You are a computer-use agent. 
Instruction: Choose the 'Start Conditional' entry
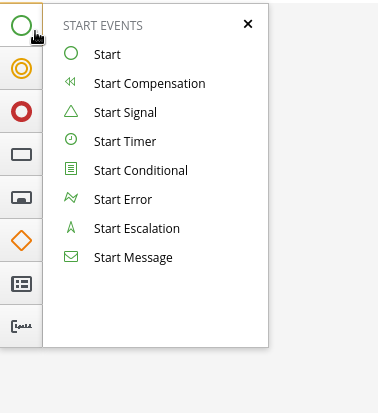pos(141,171)
